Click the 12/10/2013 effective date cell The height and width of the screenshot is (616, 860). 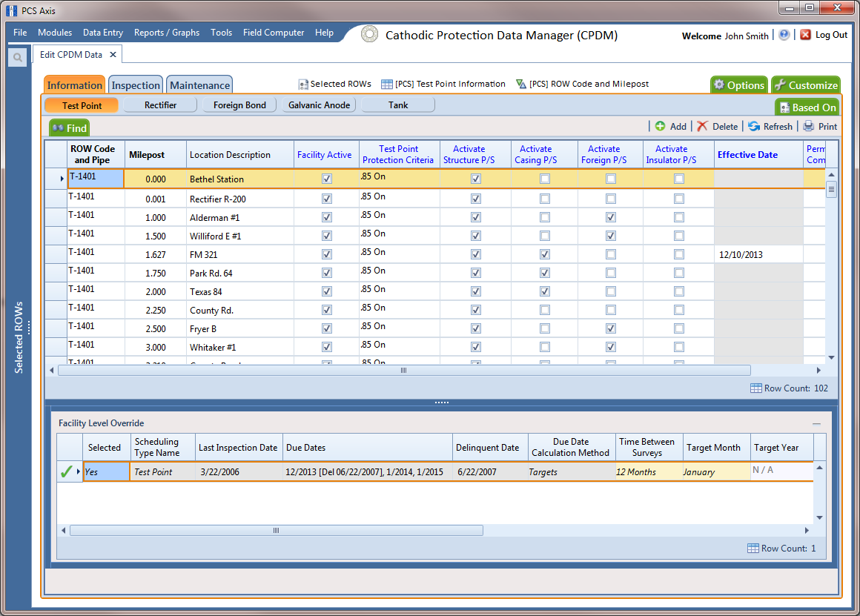(758, 254)
